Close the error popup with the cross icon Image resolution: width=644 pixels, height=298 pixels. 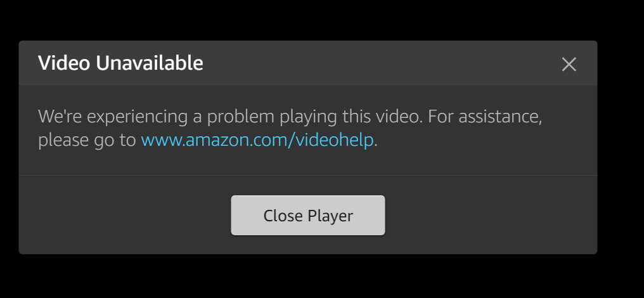569,64
